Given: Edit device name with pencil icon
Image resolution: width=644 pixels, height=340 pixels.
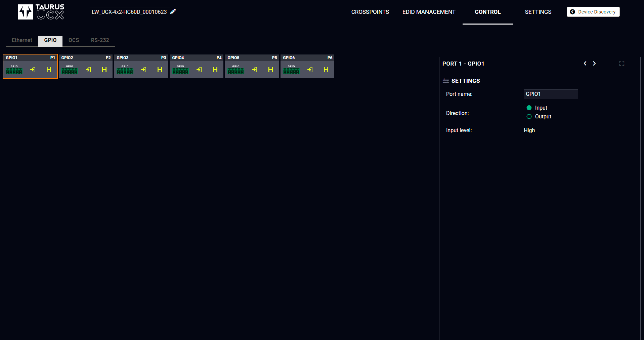Looking at the screenshot, I should [x=173, y=11].
